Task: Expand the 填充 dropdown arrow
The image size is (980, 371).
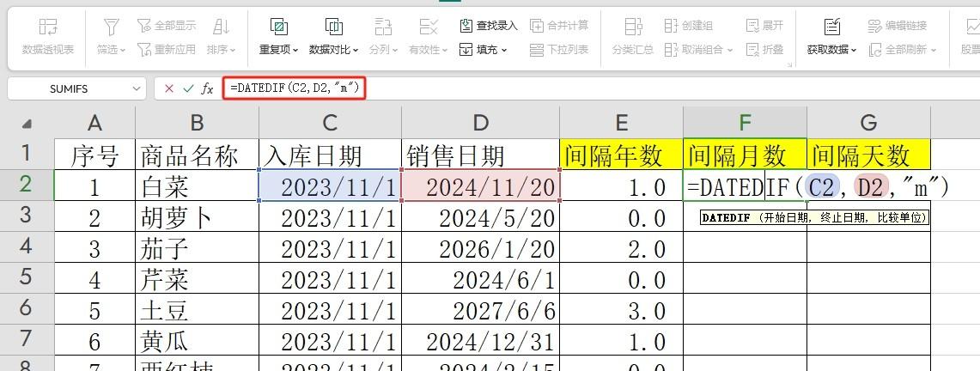Action: coord(504,50)
